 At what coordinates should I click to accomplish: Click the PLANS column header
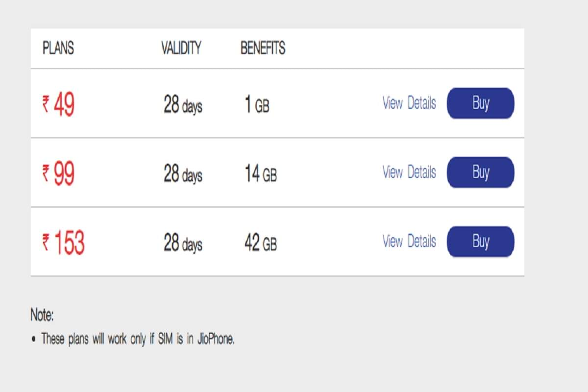58,48
